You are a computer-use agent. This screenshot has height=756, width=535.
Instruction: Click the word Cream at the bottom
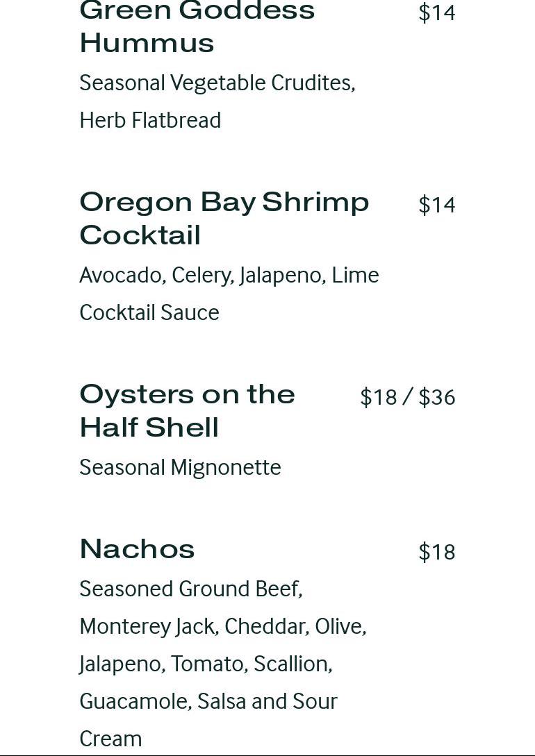[x=110, y=739]
